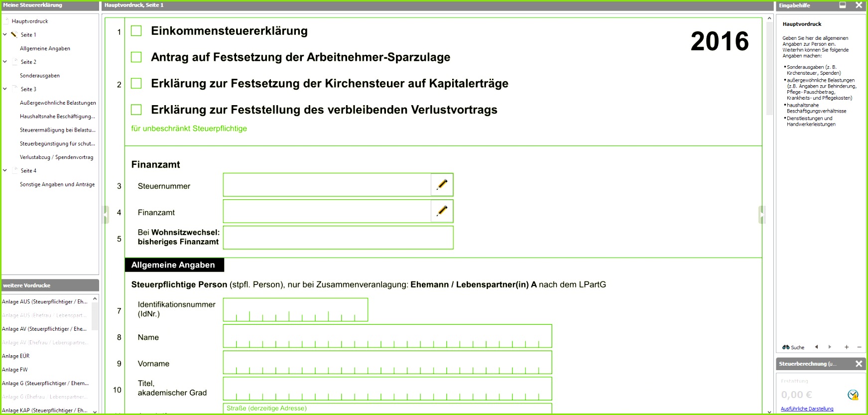Click the pencil icon beside Finanzamt field
Viewport: 868px width, 415px height.
[x=442, y=211]
